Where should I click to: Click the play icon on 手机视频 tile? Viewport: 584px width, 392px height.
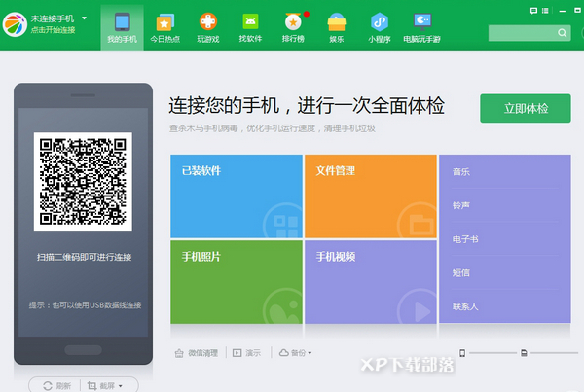pos(422,311)
